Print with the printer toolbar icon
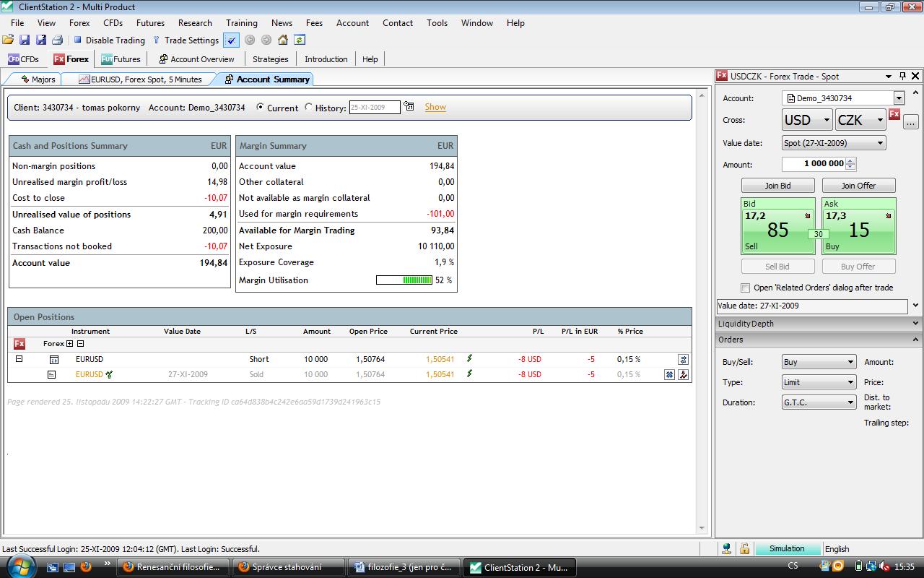 57,40
